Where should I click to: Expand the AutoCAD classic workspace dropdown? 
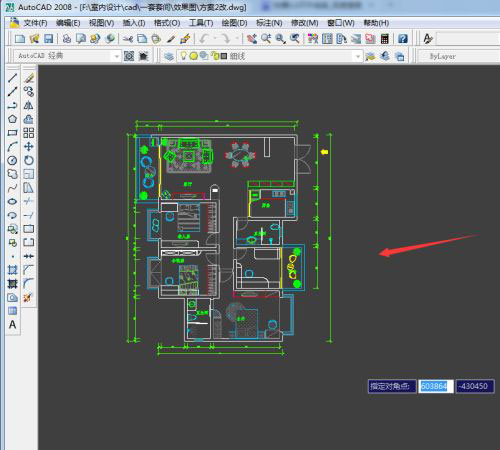pos(117,56)
